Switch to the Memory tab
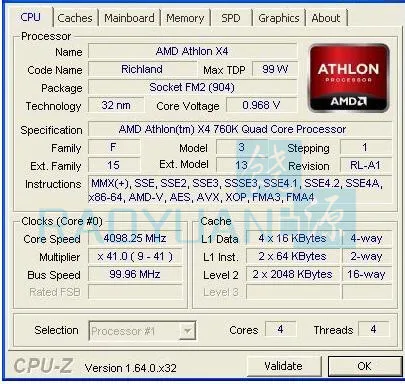This screenshot has height=384, width=405. pos(185,18)
